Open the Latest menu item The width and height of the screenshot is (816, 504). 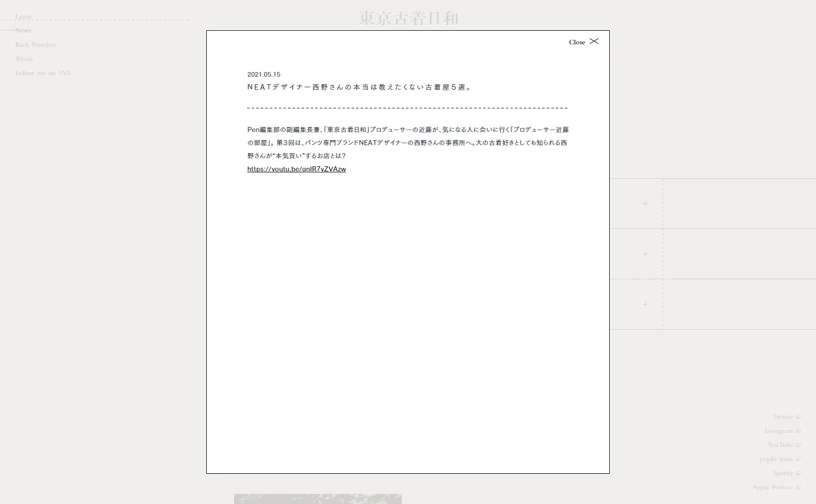point(23,17)
